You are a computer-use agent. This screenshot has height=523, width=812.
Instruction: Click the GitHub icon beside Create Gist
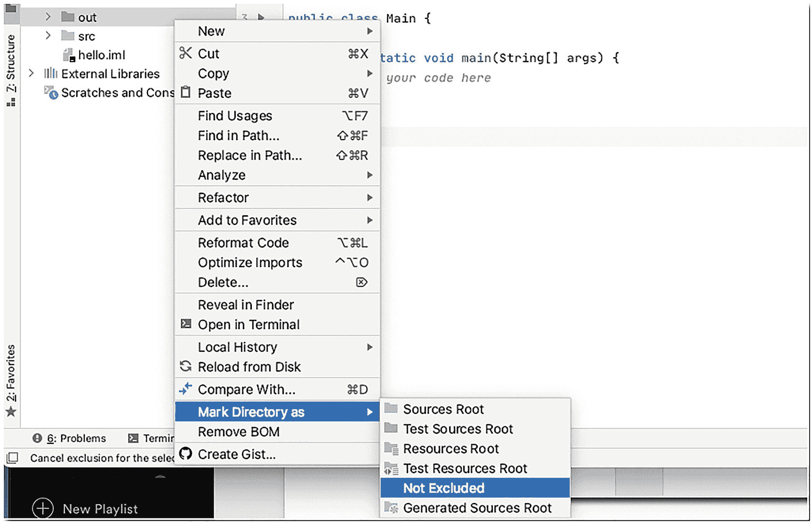point(186,454)
